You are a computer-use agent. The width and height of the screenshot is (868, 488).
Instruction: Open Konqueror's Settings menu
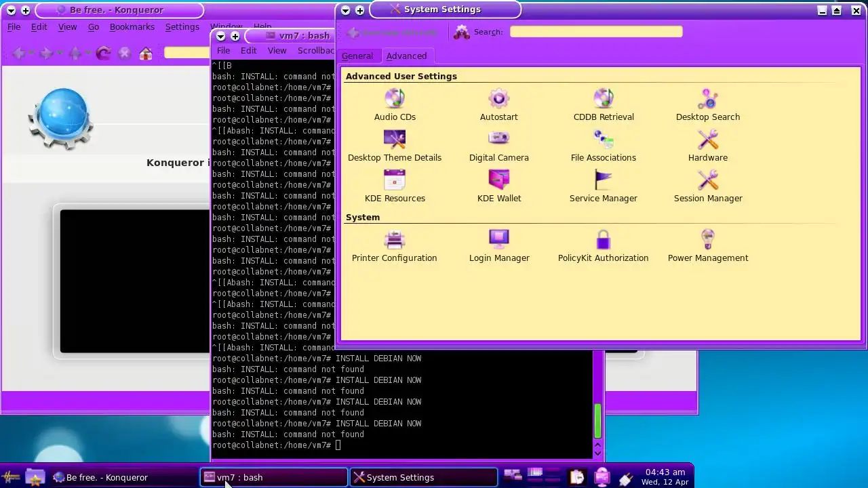point(182,27)
